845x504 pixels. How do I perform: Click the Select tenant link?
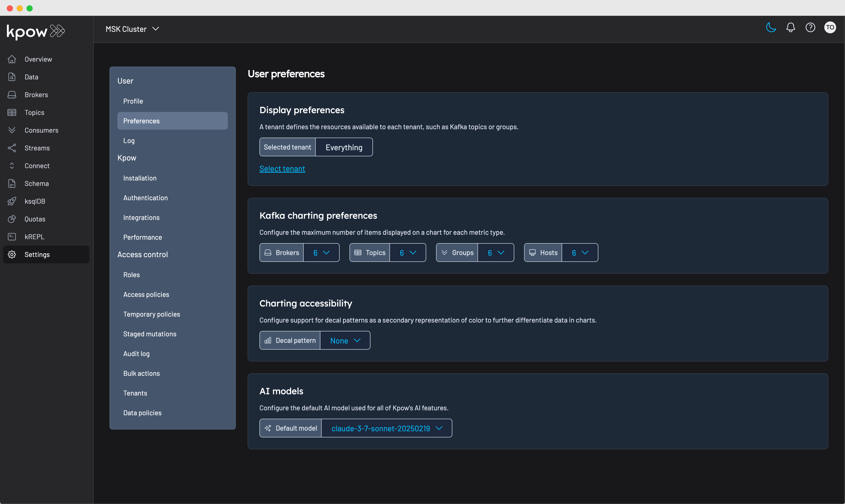282,168
